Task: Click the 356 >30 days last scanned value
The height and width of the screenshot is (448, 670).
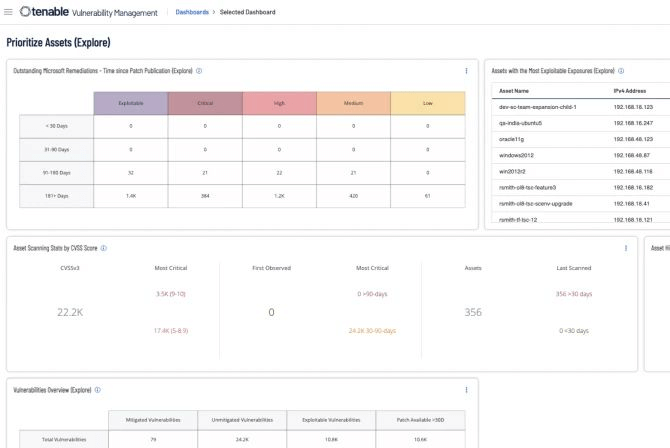Action: tap(574, 294)
